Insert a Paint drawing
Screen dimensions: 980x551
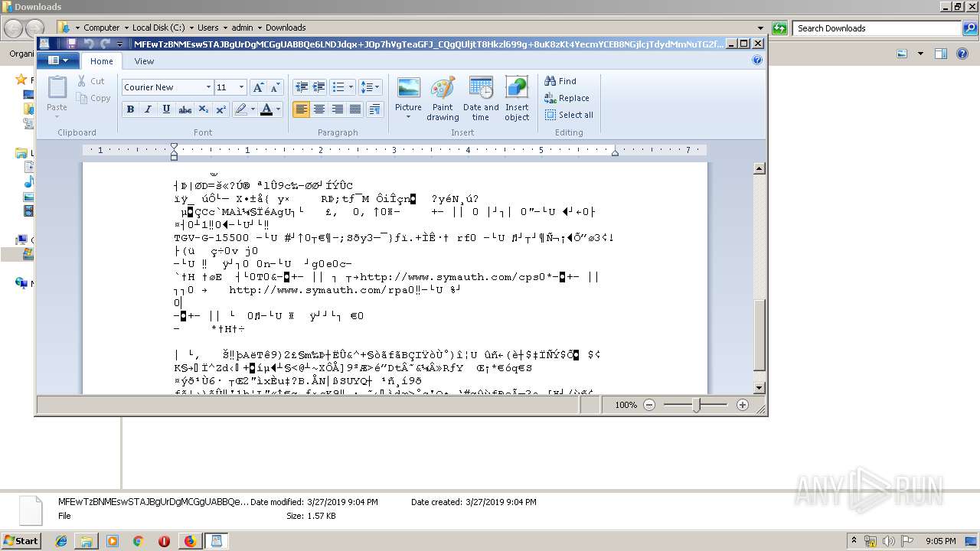[x=443, y=99]
